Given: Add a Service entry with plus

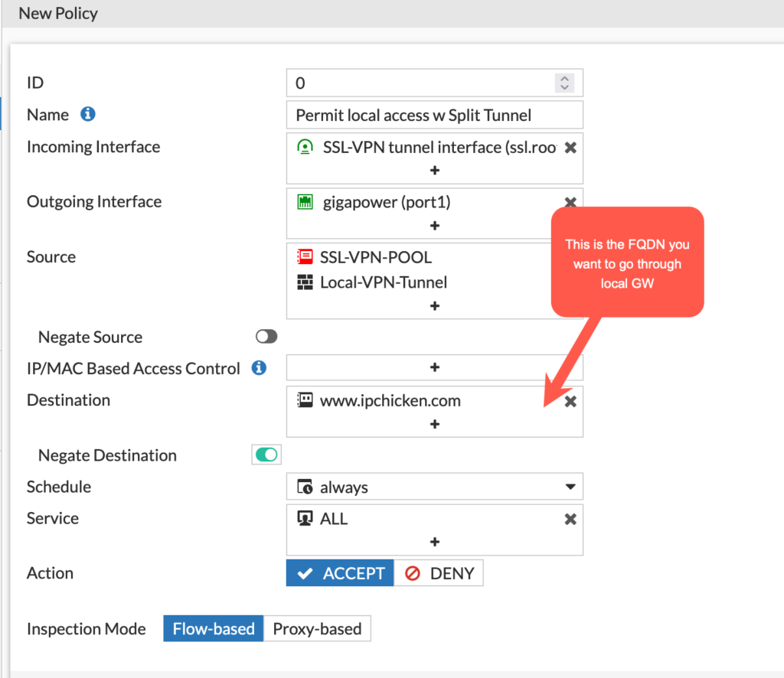Looking at the screenshot, I should (435, 542).
